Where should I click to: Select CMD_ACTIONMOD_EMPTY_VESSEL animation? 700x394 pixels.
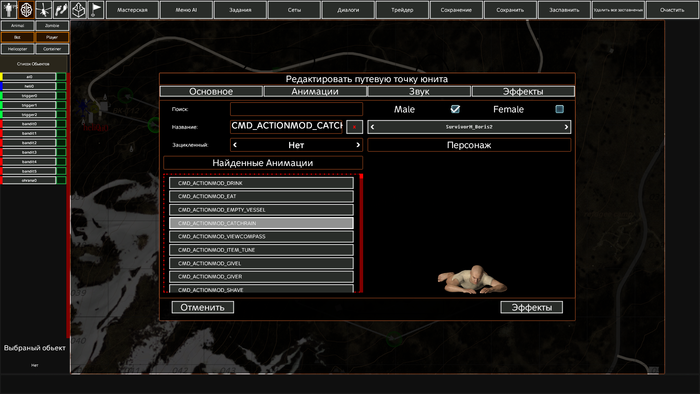(x=261, y=210)
